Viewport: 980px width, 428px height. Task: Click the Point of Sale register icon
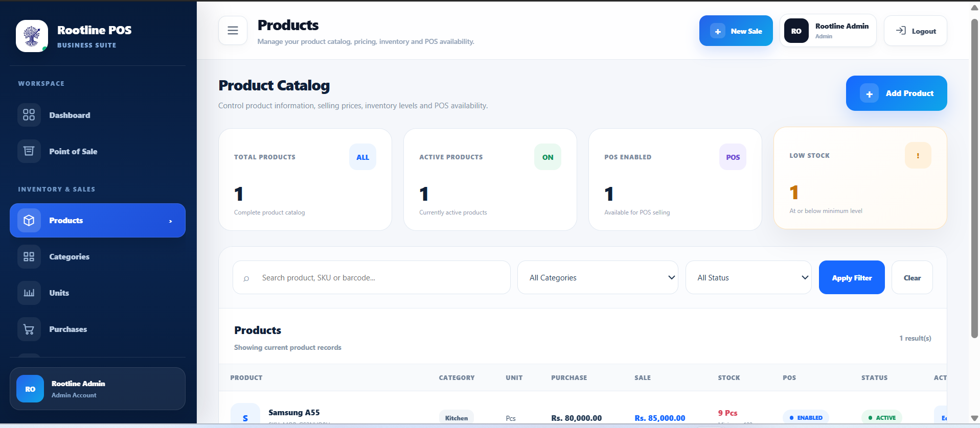pos(29,151)
